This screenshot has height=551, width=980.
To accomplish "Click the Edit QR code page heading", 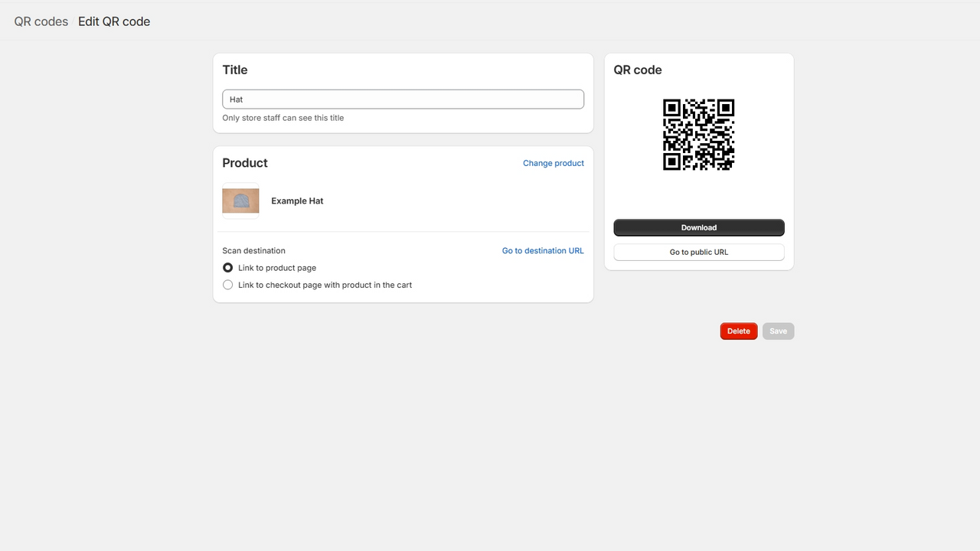I will tap(114, 21).
